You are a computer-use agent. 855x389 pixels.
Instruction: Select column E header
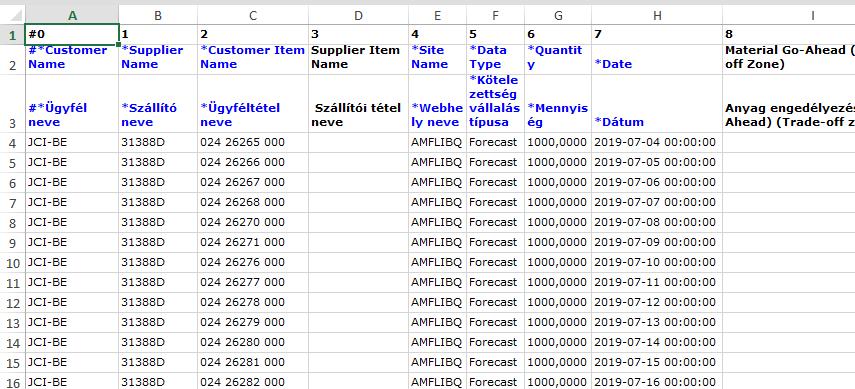[x=437, y=15]
